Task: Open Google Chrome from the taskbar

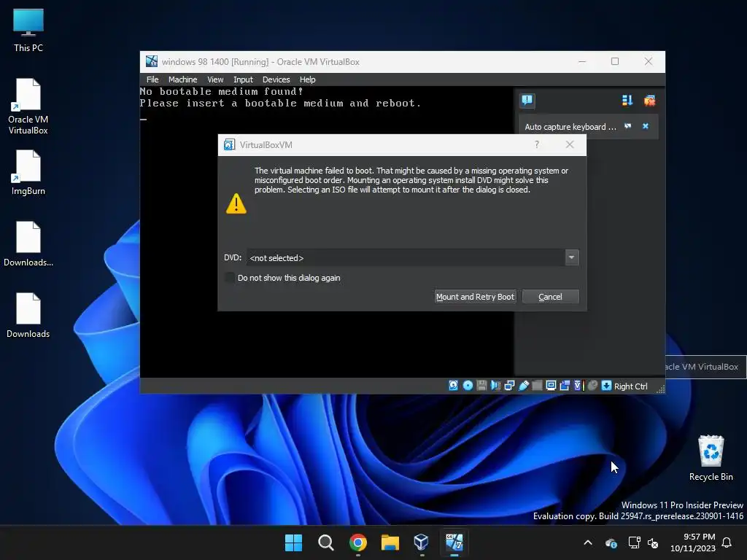Action: click(x=357, y=542)
